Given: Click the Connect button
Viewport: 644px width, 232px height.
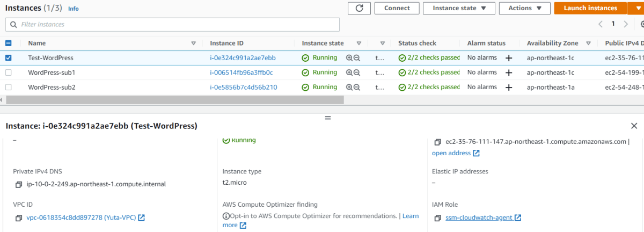Looking at the screenshot, I should 397,8.
